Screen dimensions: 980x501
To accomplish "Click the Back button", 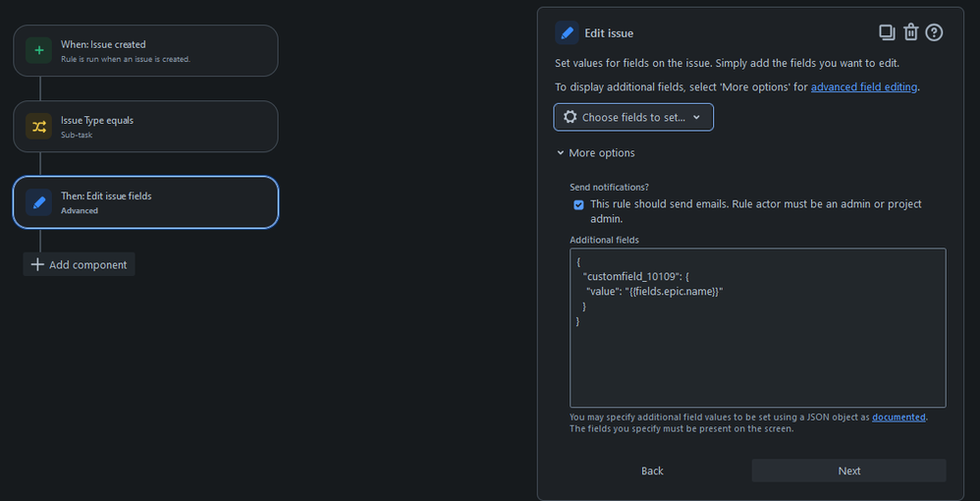I will (x=652, y=471).
